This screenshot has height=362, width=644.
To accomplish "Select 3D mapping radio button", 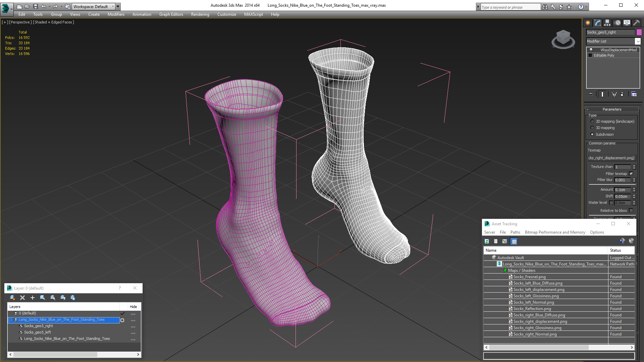I will coord(592,128).
